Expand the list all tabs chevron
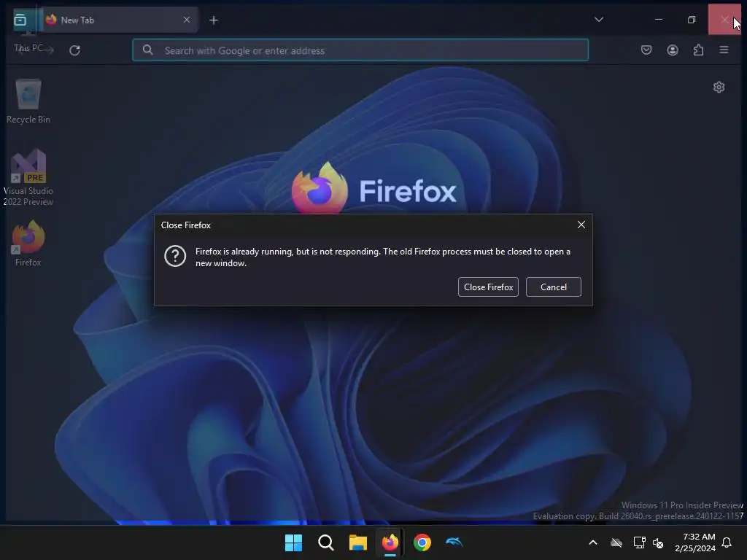The image size is (747, 560). coord(599,20)
